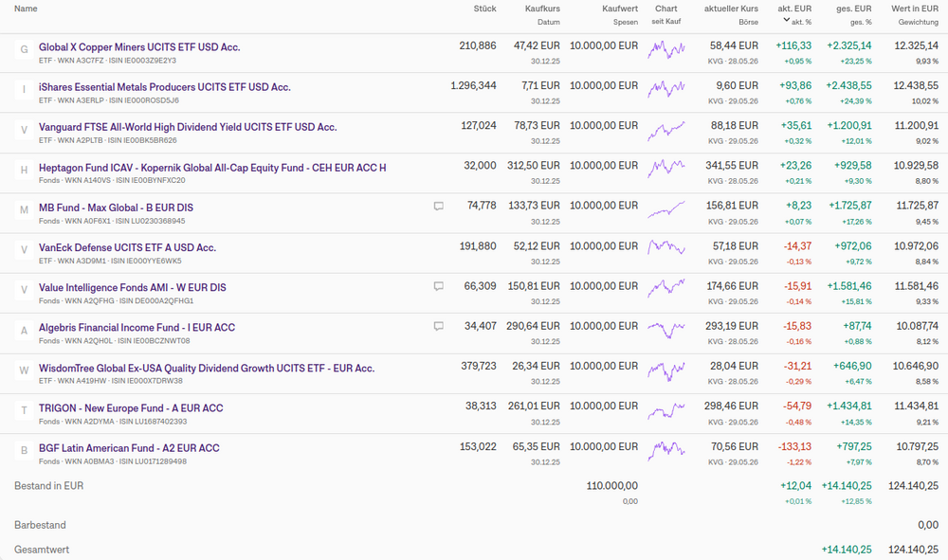
Task: Open iShares Essential Metals sparkline chart
Action: coord(666,89)
